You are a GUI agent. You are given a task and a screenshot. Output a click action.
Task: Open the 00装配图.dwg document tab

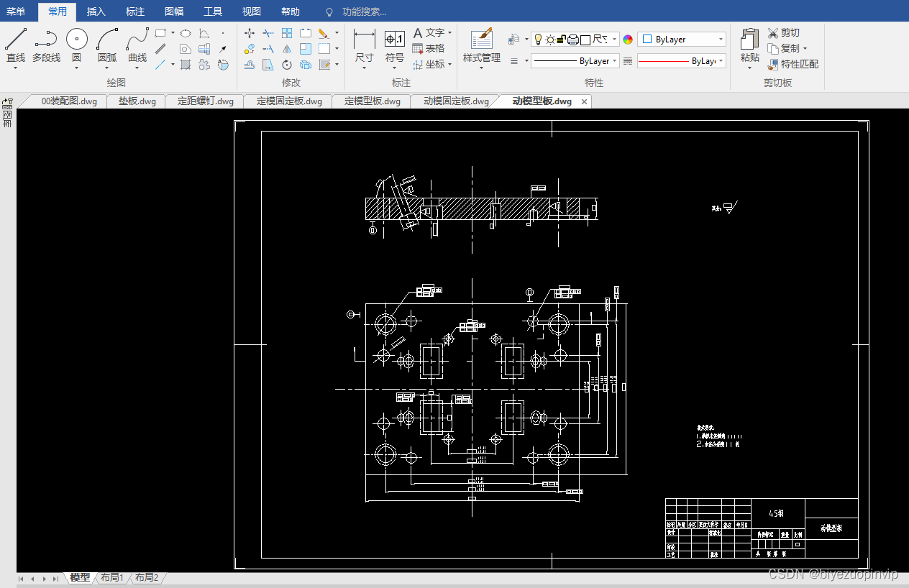(x=69, y=101)
